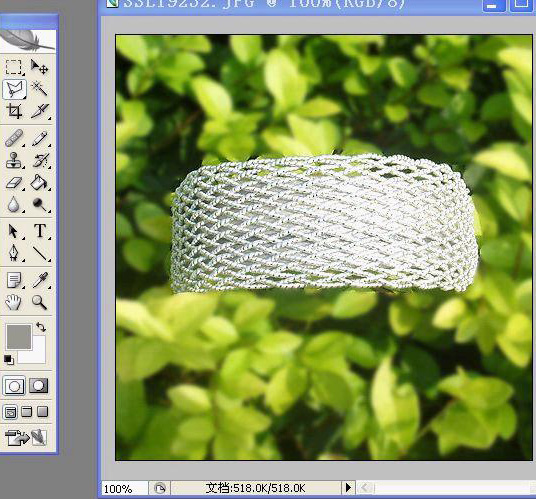Select the Notes tool

coord(14,280)
